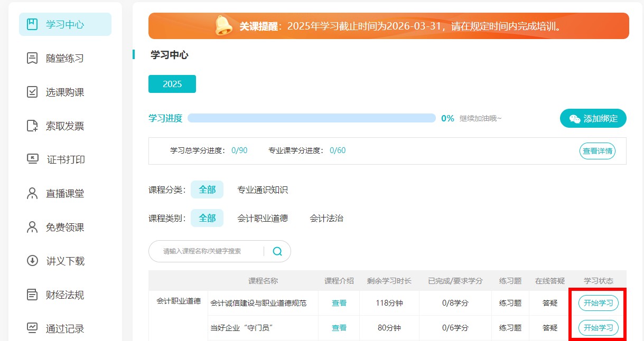The height and width of the screenshot is (341, 644).
Task: Click the 免费领课 person icon
Action: click(x=32, y=227)
